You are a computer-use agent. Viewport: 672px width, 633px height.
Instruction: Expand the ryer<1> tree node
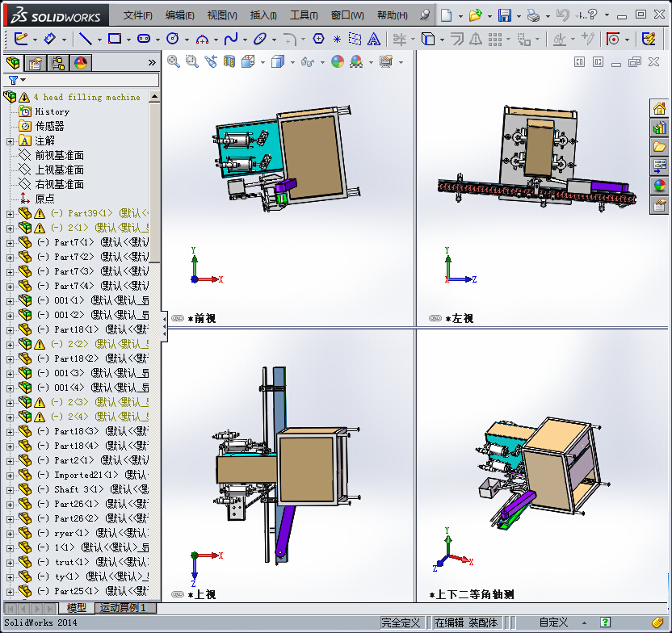[10, 534]
